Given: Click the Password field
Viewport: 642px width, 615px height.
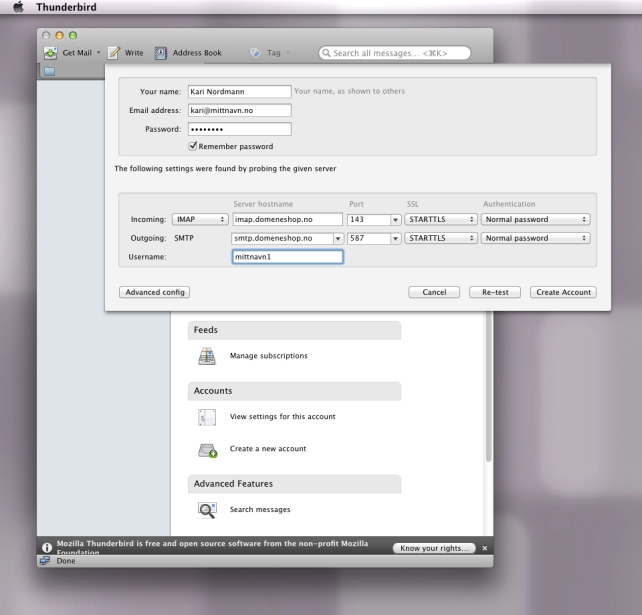Looking at the screenshot, I should click(x=240, y=129).
